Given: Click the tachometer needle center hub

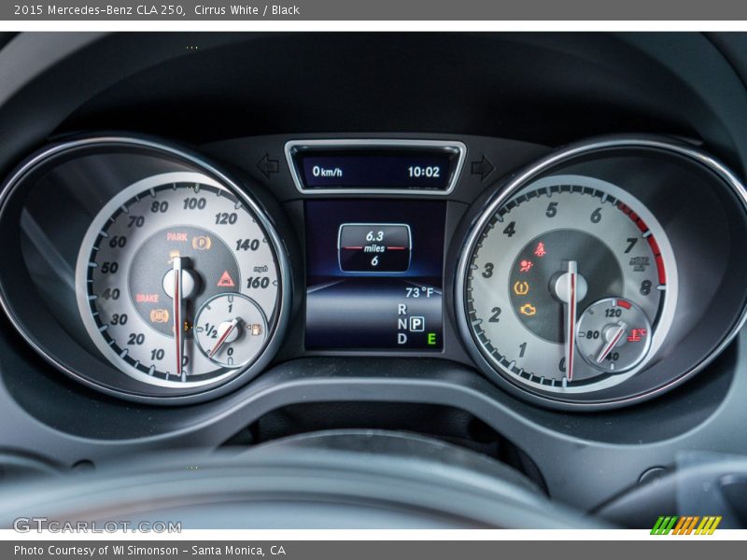Looking at the screenshot, I should click(570, 287).
